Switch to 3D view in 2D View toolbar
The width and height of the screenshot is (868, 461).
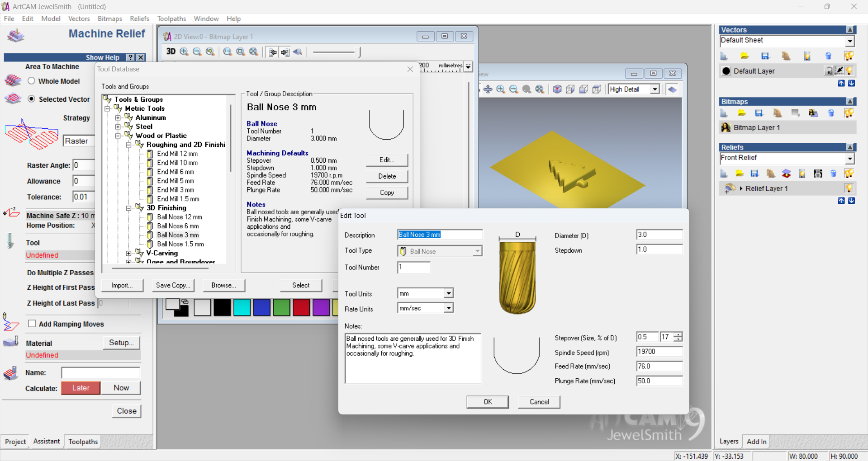click(x=171, y=52)
